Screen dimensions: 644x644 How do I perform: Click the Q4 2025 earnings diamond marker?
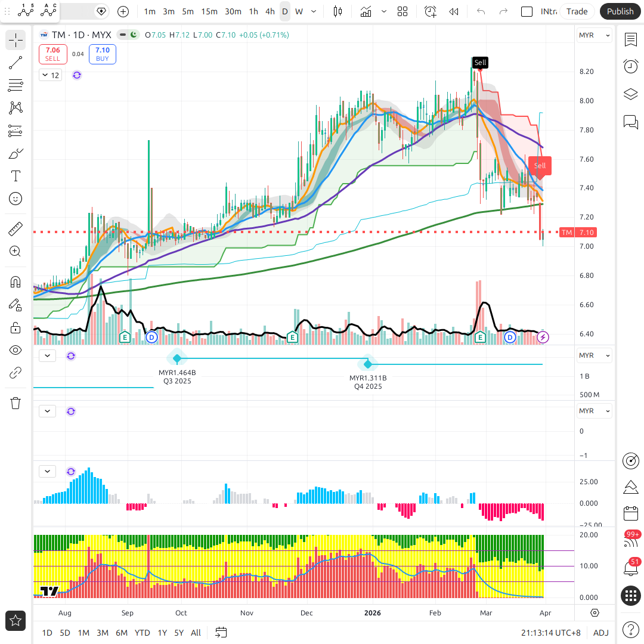tap(368, 364)
